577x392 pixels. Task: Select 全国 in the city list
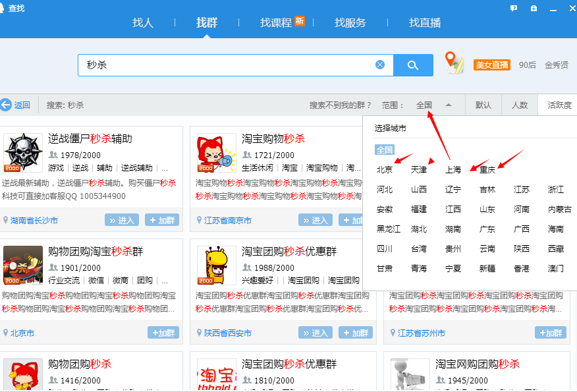click(x=385, y=150)
